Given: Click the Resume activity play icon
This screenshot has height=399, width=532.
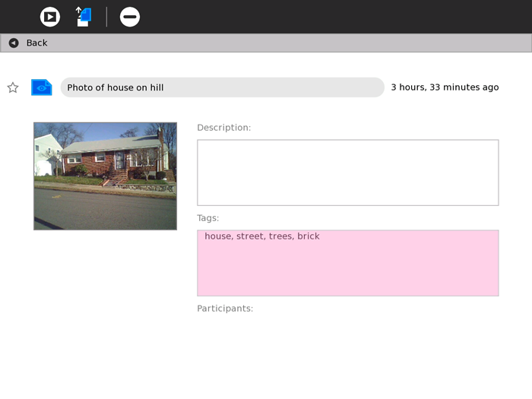Looking at the screenshot, I should click(50, 17).
